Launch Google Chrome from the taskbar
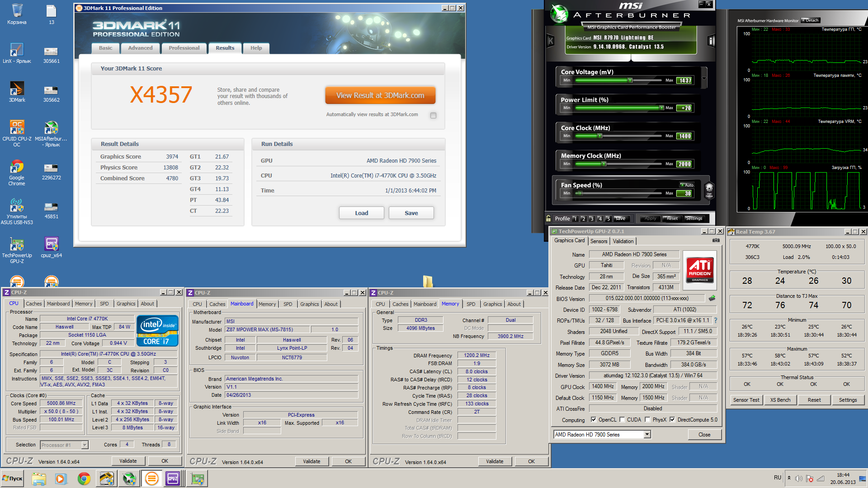Viewport: 868px width, 488px height. pos(84,479)
